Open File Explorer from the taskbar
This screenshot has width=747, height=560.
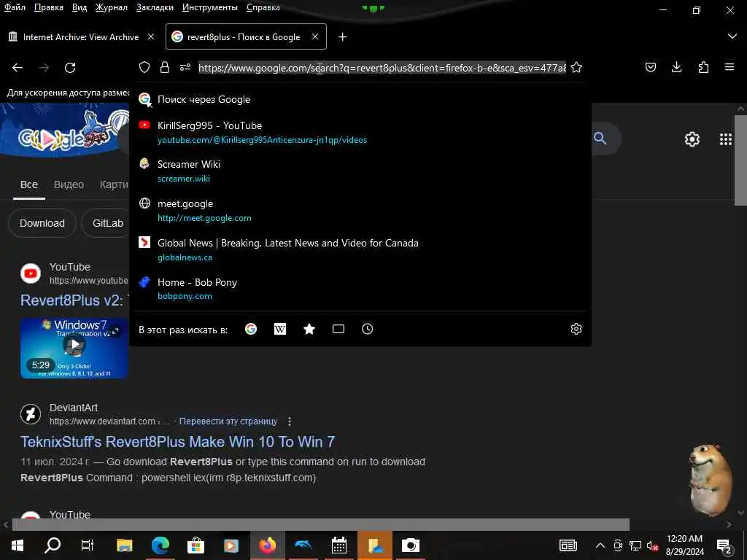tap(124, 545)
